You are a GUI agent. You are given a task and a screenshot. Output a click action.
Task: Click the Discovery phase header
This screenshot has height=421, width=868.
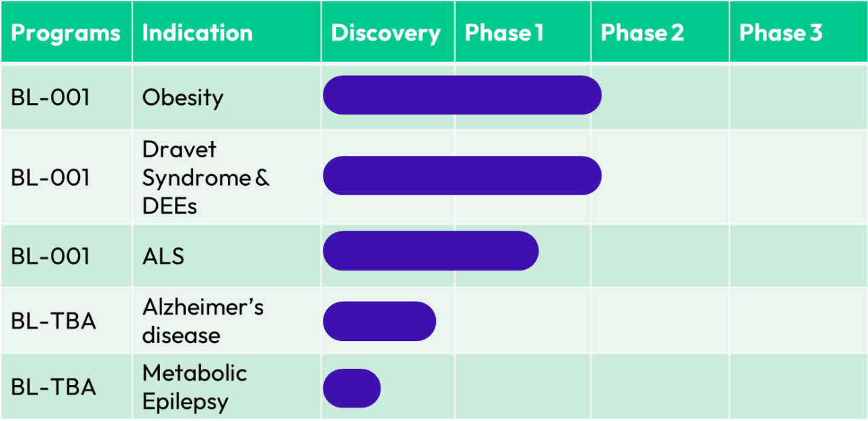point(385,33)
